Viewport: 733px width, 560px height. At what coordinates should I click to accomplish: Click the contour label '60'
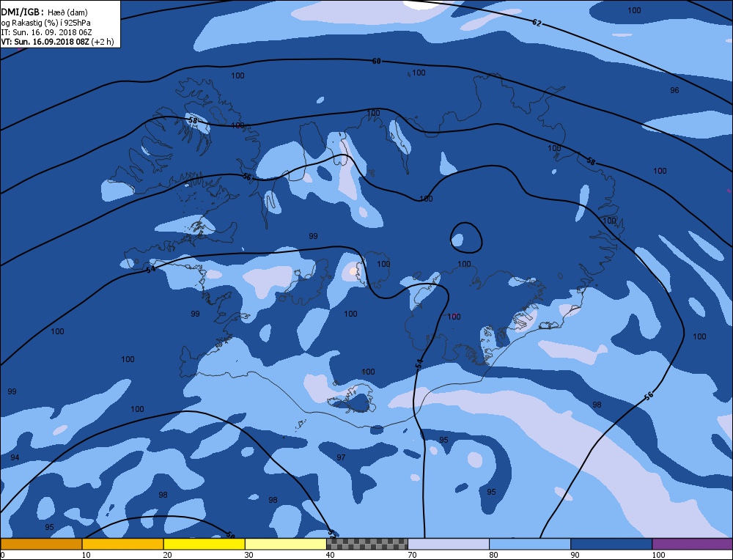coord(376,62)
